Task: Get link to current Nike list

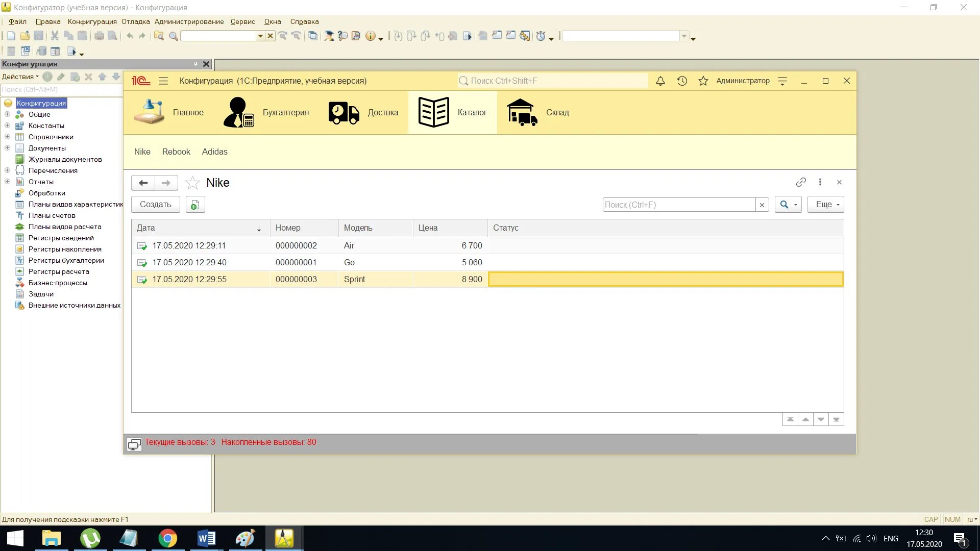Action: click(800, 182)
